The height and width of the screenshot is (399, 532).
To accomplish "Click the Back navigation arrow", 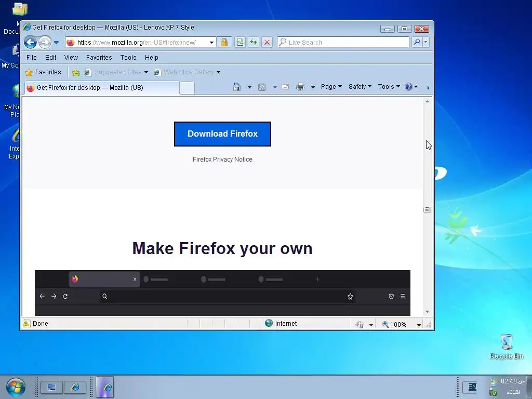I will point(31,43).
